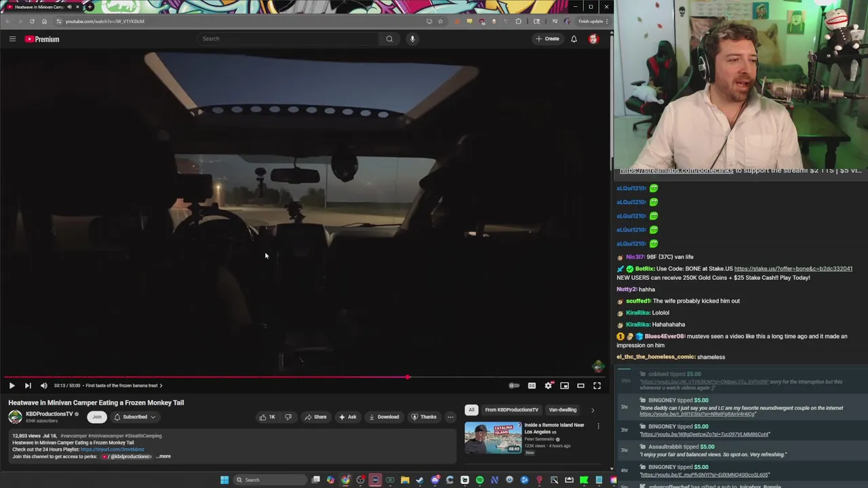This screenshot has width=868, height=488.
Task: Select the 'Van-dwelling' chip
Action: (x=563, y=409)
